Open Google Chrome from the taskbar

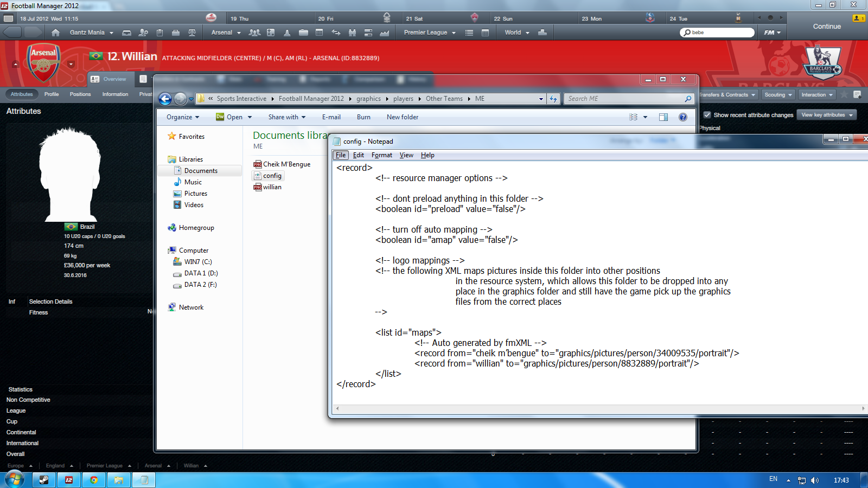tap(94, 480)
